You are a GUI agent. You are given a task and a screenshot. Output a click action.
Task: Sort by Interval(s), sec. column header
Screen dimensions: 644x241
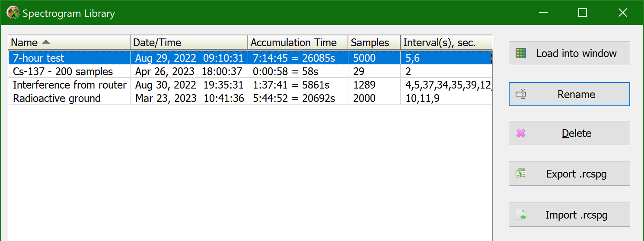[446, 42]
